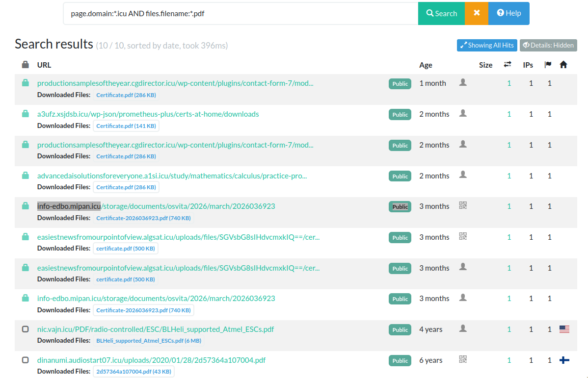Click the green lock icon in a3ufz.xsjdsb.icu row

(25, 114)
